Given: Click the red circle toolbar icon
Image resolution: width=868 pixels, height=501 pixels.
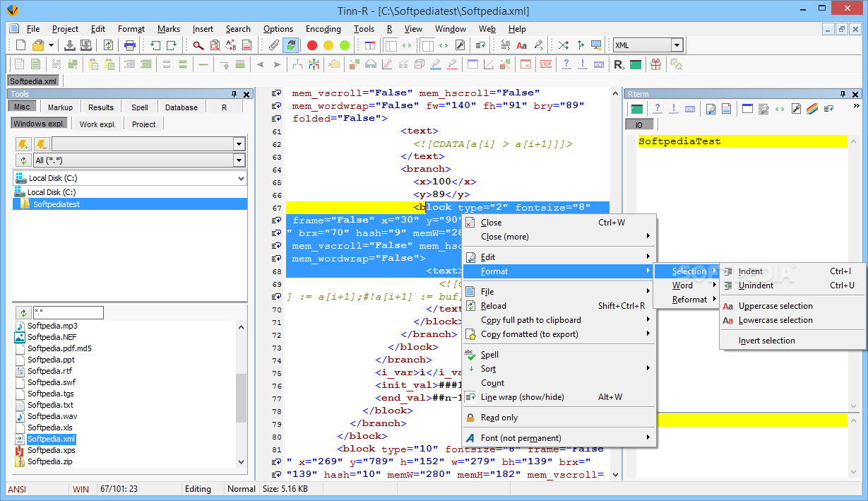Looking at the screenshot, I should [312, 45].
